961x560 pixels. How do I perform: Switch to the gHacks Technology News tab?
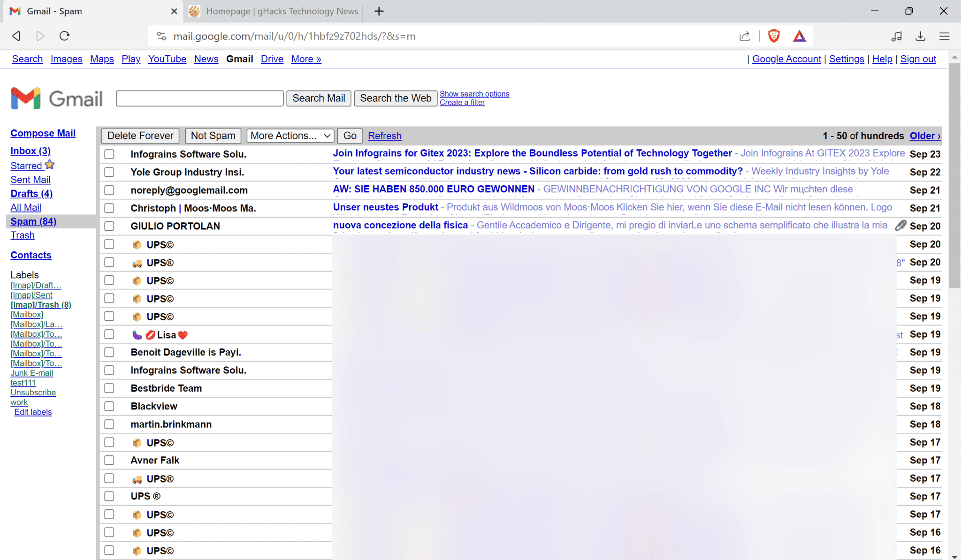(x=273, y=11)
